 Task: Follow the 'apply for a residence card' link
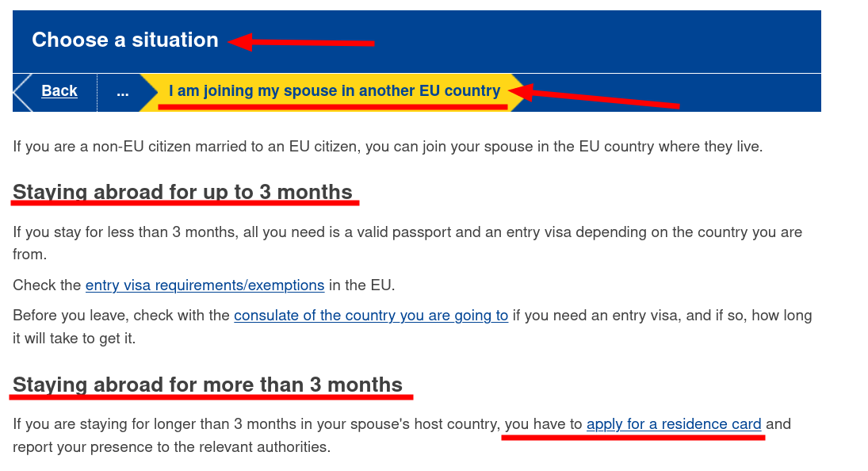point(674,424)
